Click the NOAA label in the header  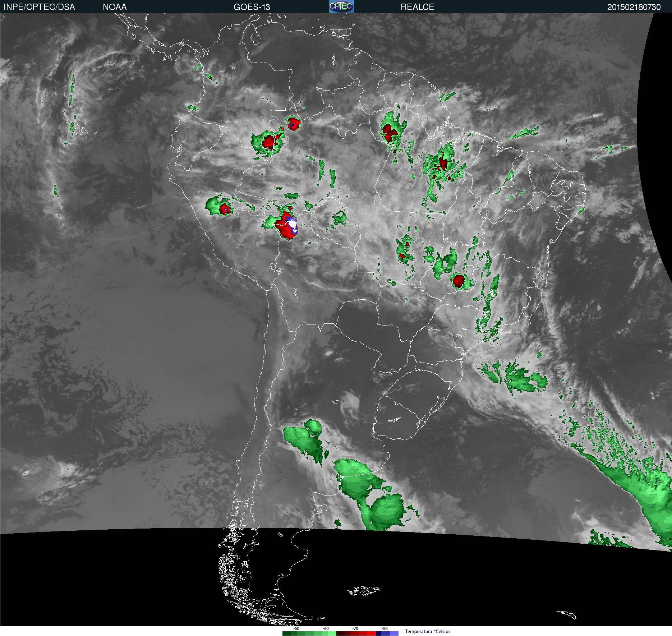(x=115, y=7)
